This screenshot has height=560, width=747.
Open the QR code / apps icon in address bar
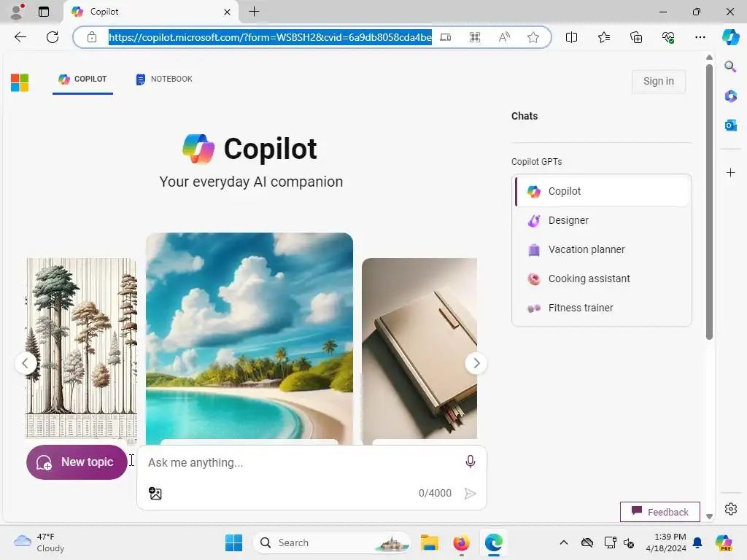pyautogui.click(x=474, y=37)
